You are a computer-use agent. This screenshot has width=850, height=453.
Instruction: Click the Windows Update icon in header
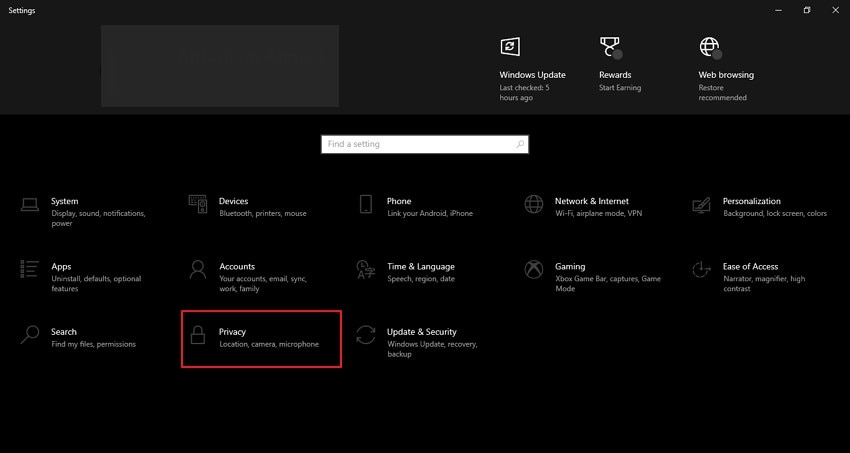pyautogui.click(x=510, y=47)
